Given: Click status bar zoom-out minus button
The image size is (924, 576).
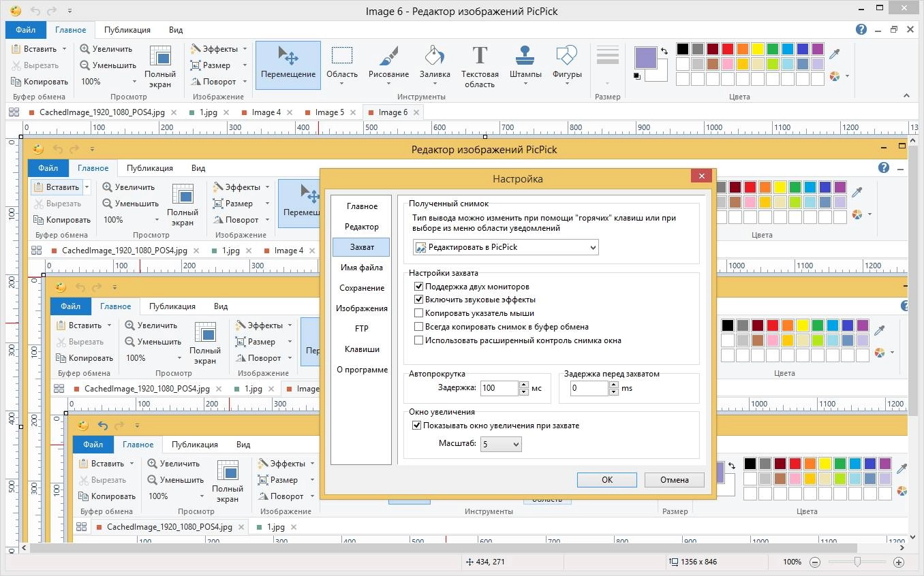Looking at the screenshot, I should tap(815, 562).
